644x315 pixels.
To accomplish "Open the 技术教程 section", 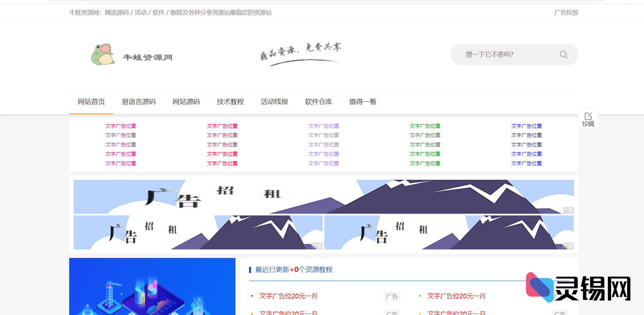I will pyautogui.click(x=230, y=102).
